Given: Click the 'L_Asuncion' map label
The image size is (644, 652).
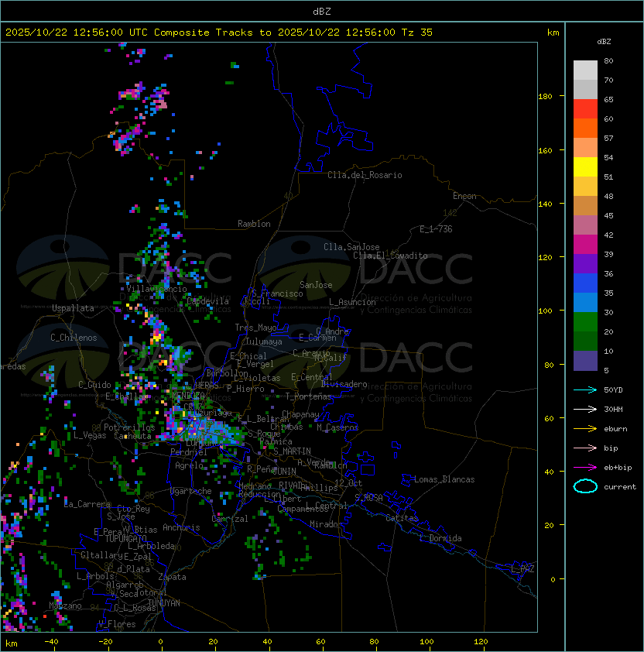Looking at the screenshot, I should point(352,302).
